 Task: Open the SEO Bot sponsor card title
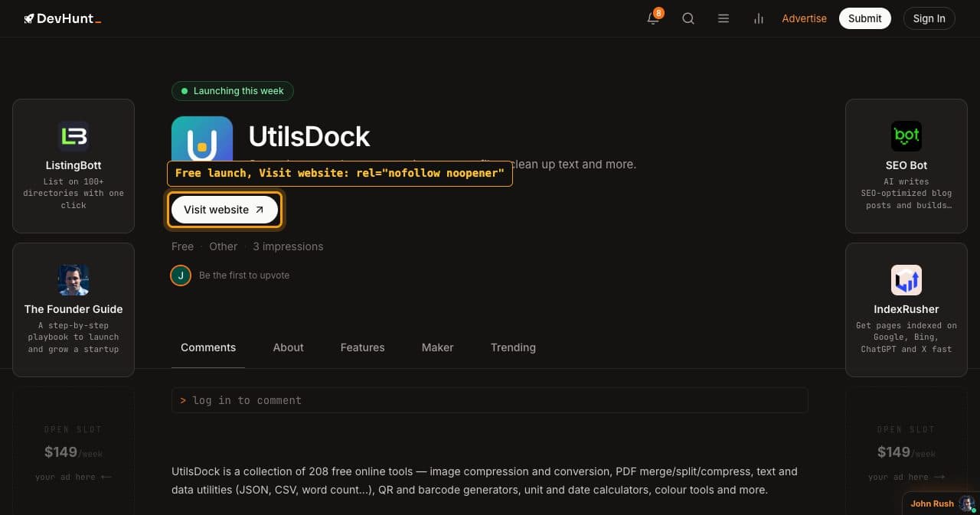pyautogui.click(x=906, y=165)
